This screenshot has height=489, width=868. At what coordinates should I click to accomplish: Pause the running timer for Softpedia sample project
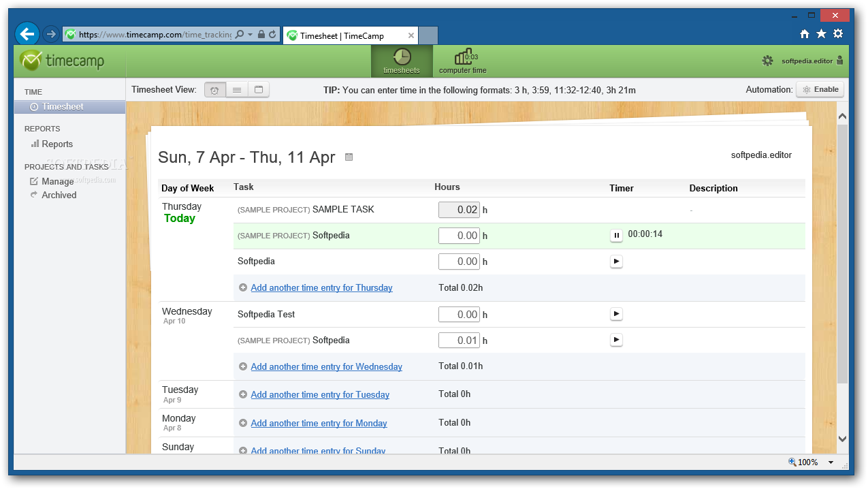pos(616,236)
